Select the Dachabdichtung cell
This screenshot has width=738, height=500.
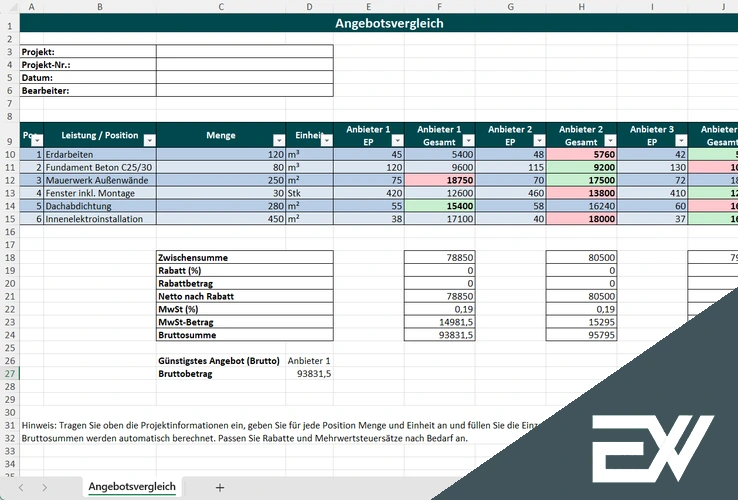pyautogui.click(x=100, y=206)
